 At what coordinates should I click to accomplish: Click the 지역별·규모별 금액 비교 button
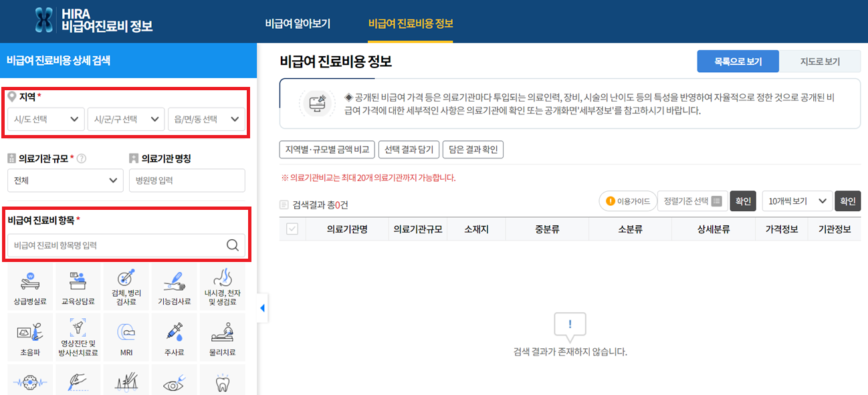point(327,150)
